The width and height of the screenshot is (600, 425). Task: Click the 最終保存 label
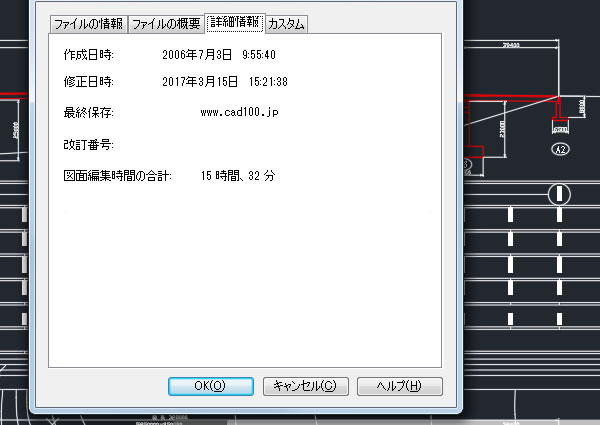click(x=88, y=113)
